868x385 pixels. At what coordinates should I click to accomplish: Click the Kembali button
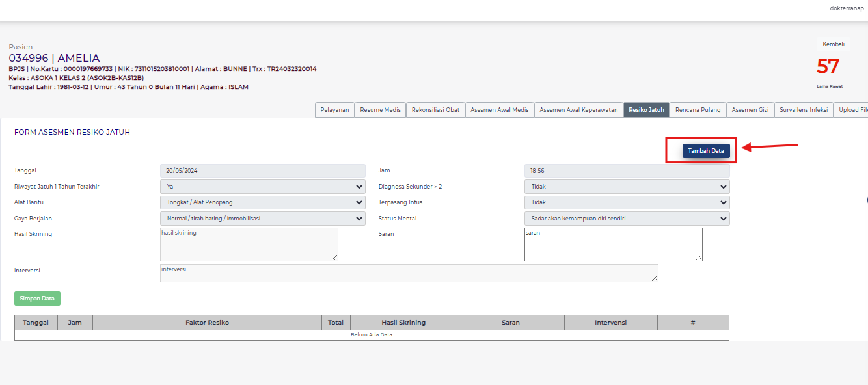pyautogui.click(x=833, y=44)
